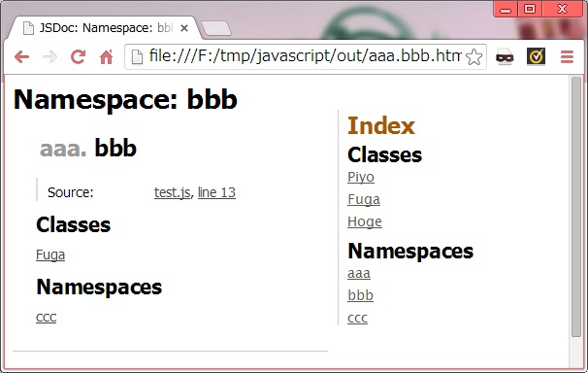Screen dimensions: 588x373
Task: Click the yellow checkmark extension icon
Action: [536, 56]
